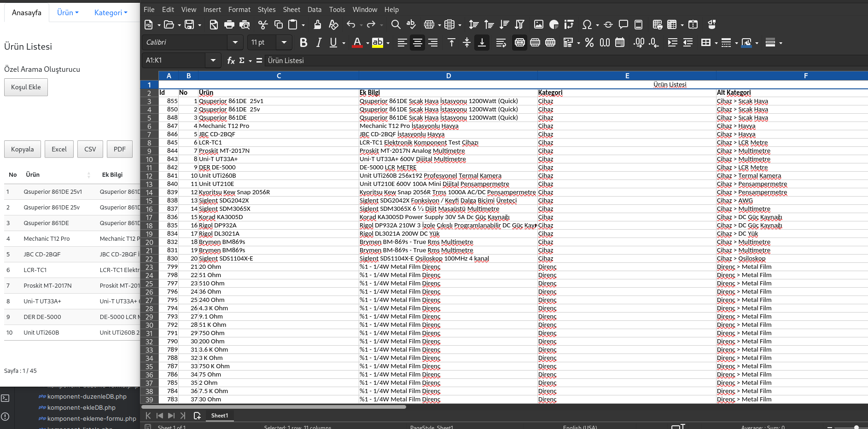Sort ascending toolbar icon
Screen dimensions: 868x429
(x=489, y=25)
